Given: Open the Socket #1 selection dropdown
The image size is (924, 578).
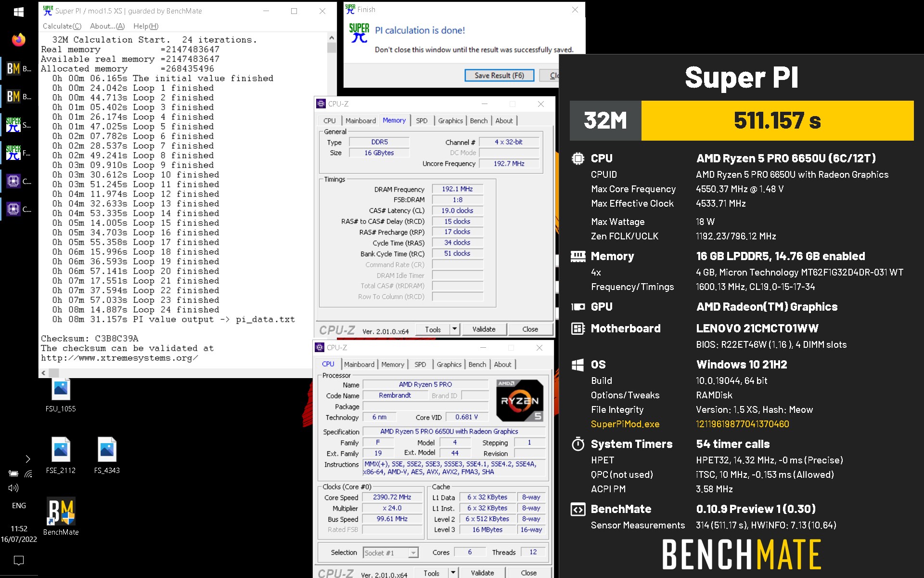Looking at the screenshot, I should 390,553.
